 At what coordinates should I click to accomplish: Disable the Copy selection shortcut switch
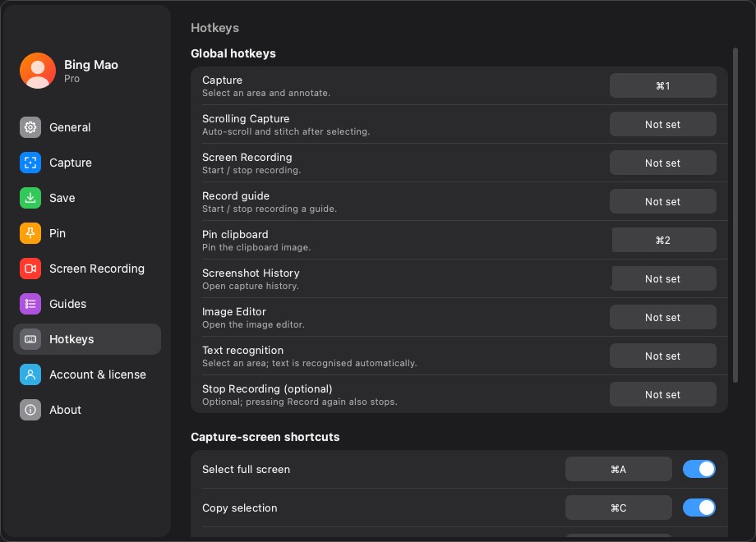coord(698,508)
